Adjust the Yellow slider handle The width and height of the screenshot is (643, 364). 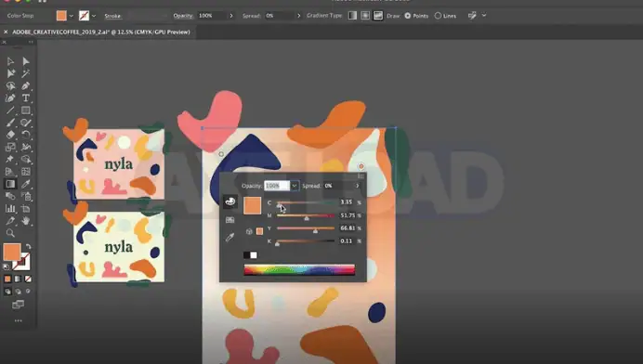tap(315, 231)
